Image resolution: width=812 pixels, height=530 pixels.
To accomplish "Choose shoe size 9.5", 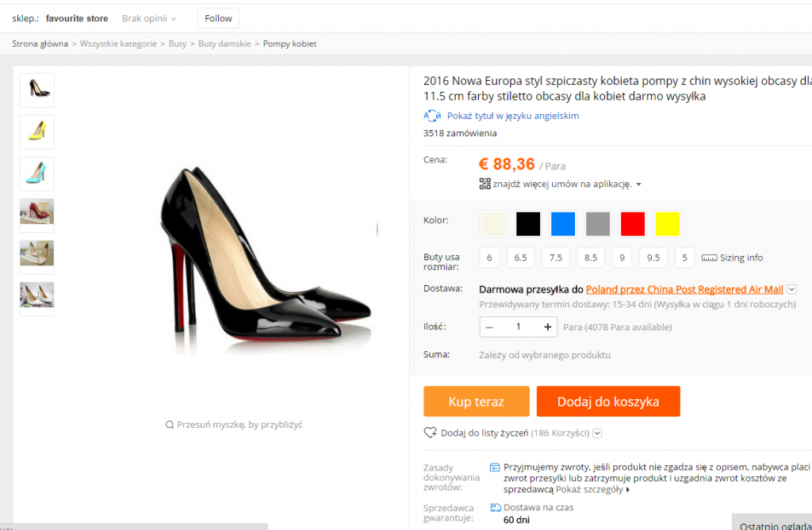I will (x=653, y=258).
